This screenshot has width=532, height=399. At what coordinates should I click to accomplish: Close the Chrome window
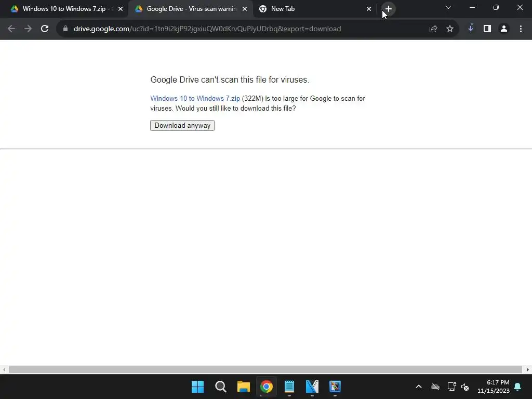click(x=520, y=7)
